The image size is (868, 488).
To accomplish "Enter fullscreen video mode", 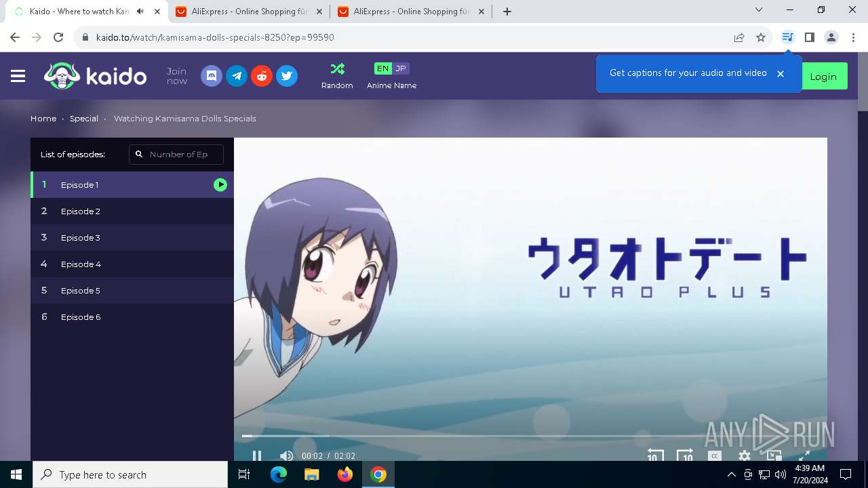I will coord(805,455).
